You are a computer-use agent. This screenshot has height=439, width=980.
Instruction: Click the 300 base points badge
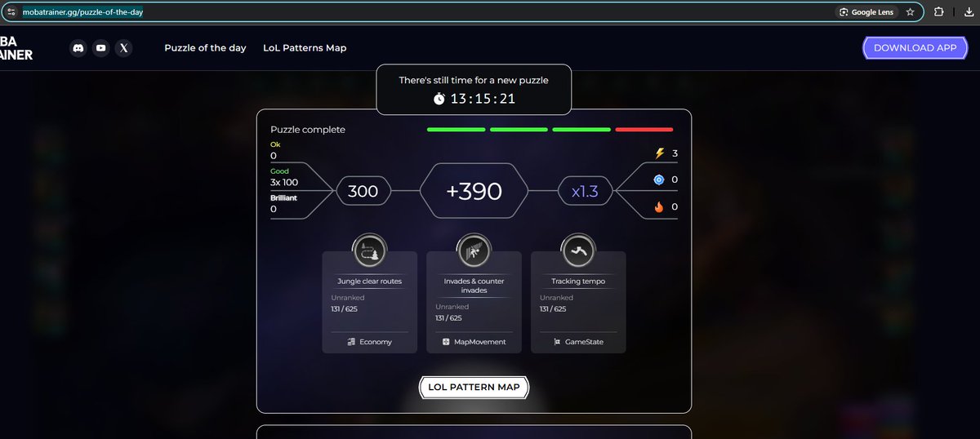363,192
